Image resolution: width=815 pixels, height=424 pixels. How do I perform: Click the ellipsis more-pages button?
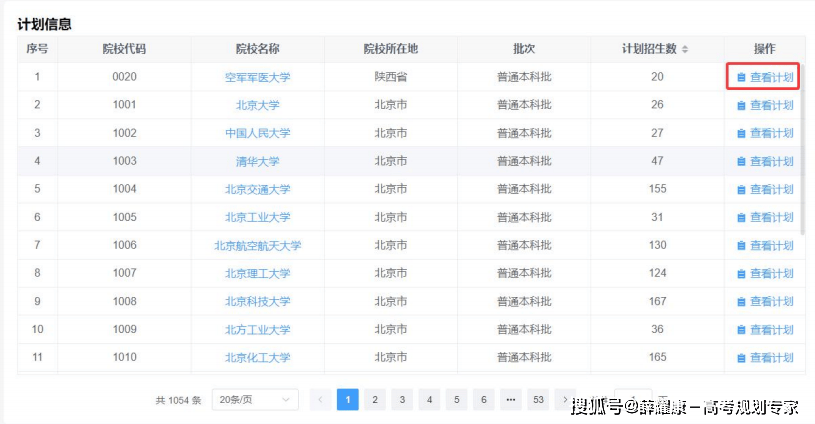tap(511, 400)
